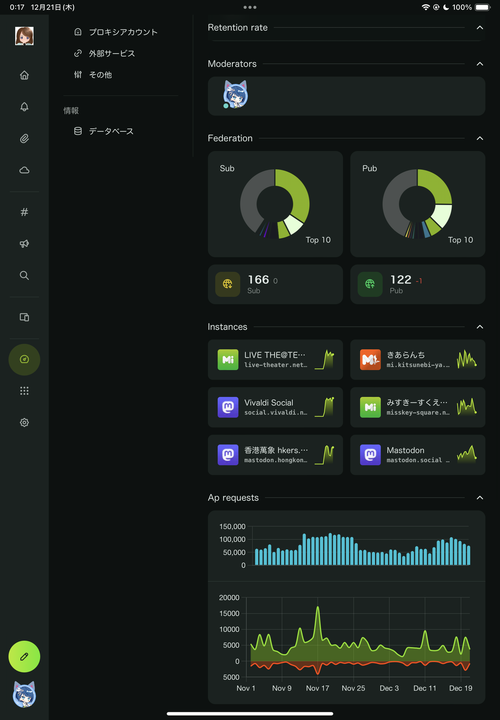Click the link icon beside 外部サービス
This screenshot has height=720, width=500.
coord(78,54)
